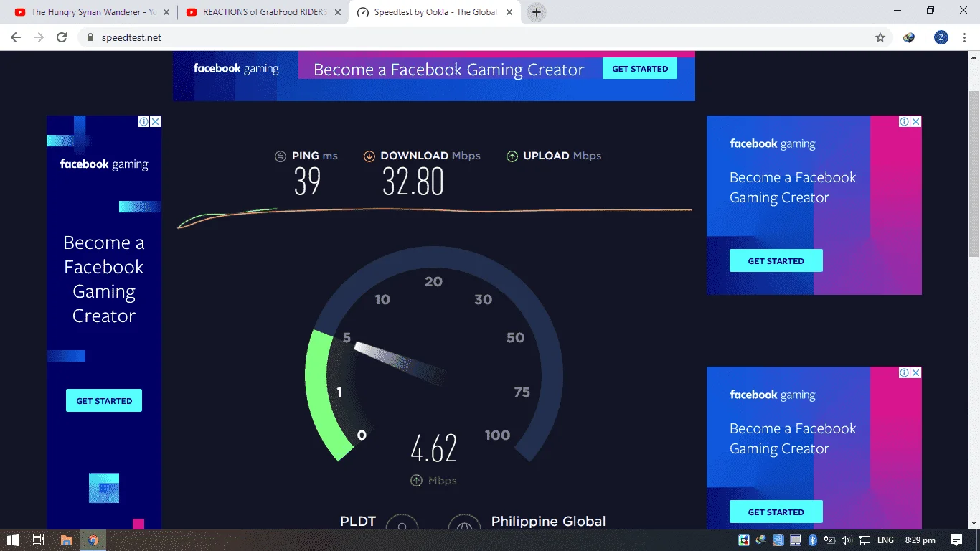The width and height of the screenshot is (980, 551).
Task: Click the upload arrow icon beside UPLOAD
Action: pyautogui.click(x=512, y=156)
